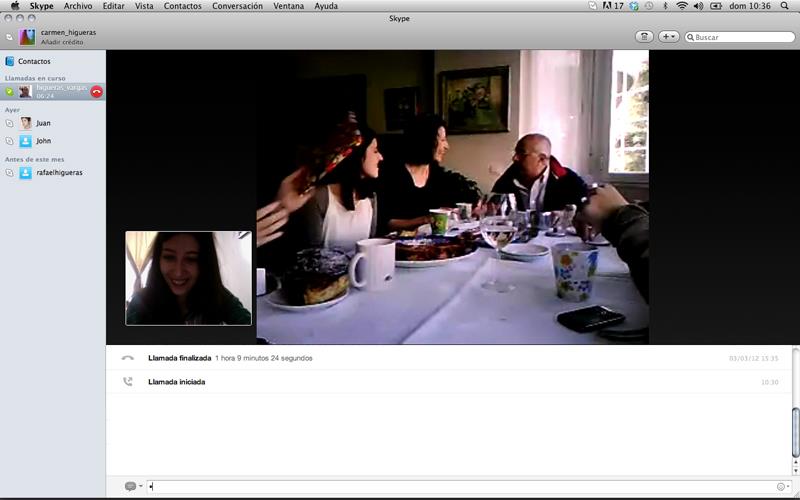Open the emoticon picker dropdown
This screenshot has height=500, width=800.
tap(783, 486)
